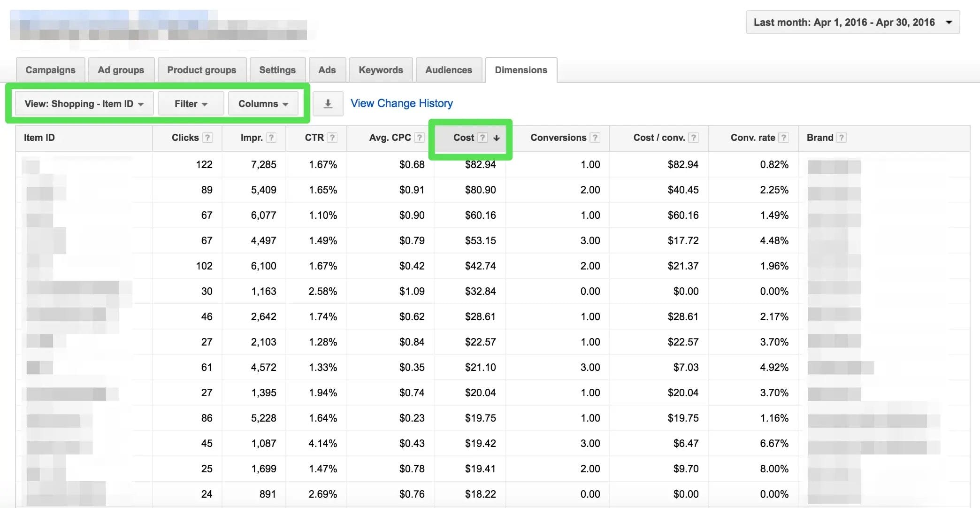Expand the Filter dropdown
Image resolution: width=980 pixels, height=508 pixels.
pos(191,104)
